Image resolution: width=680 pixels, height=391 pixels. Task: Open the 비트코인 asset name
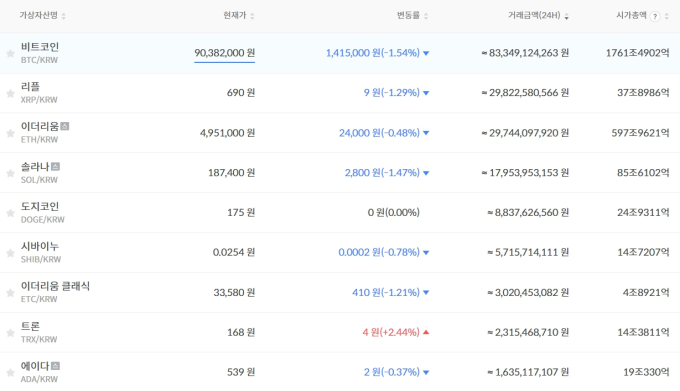pyautogui.click(x=40, y=47)
